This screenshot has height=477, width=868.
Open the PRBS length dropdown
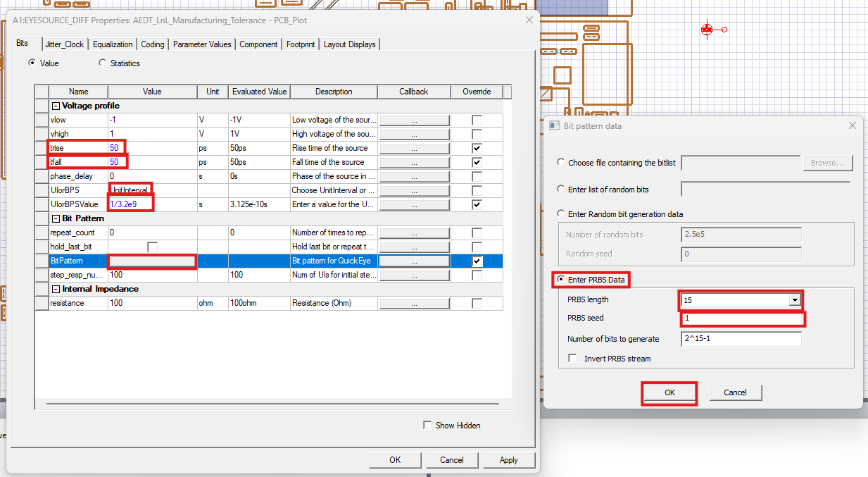(x=794, y=299)
